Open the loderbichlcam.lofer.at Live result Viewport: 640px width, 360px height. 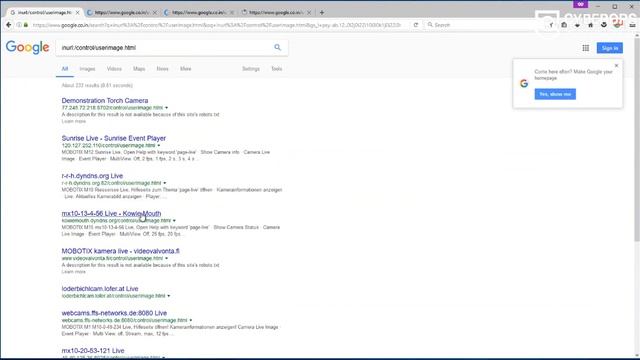point(100,289)
